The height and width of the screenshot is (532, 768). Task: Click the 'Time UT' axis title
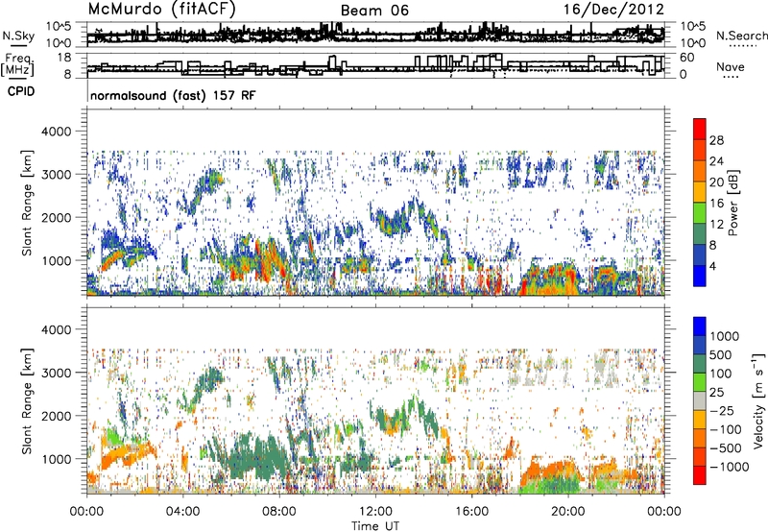click(375, 526)
